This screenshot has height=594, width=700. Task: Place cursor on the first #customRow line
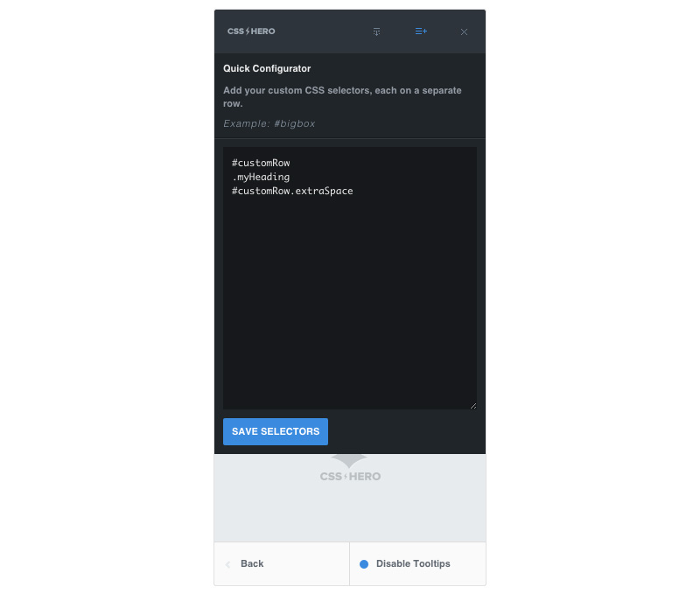point(261,163)
